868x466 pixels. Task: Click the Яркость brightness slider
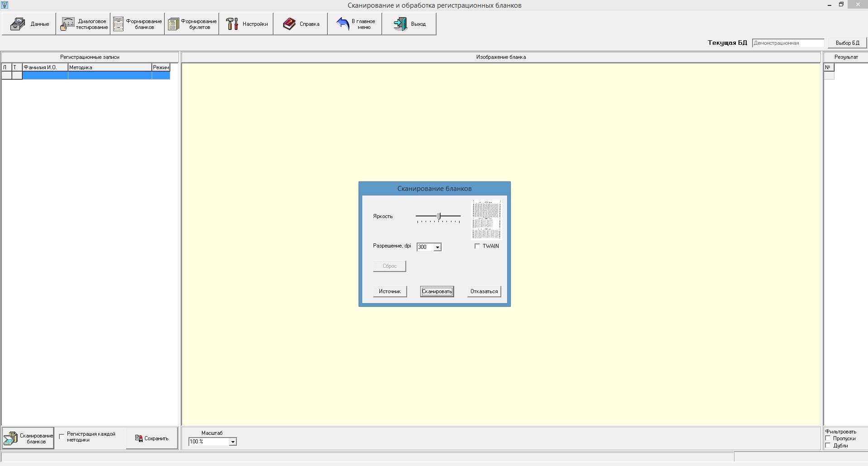tap(439, 217)
